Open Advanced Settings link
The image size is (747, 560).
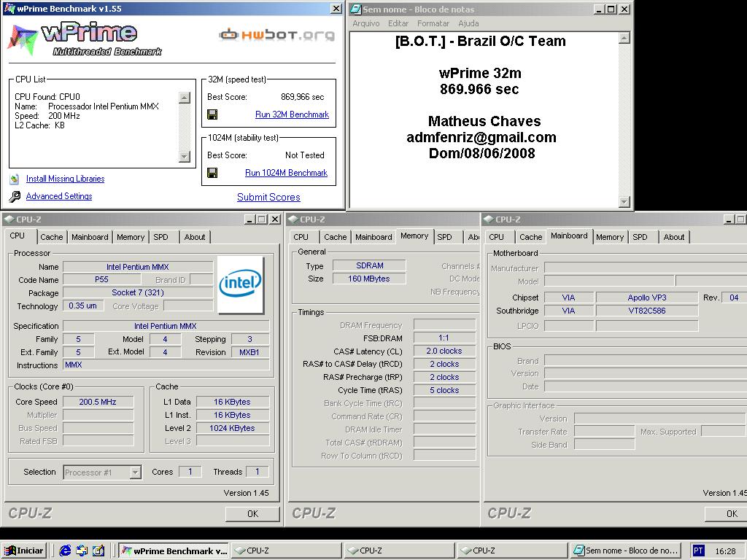point(59,196)
